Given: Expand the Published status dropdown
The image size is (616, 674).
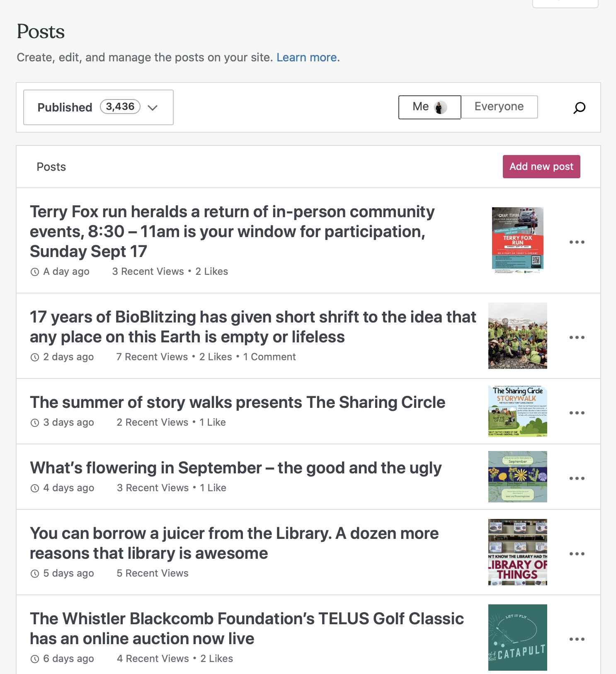Looking at the screenshot, I should pyautogui.click(x=98, y=107).
